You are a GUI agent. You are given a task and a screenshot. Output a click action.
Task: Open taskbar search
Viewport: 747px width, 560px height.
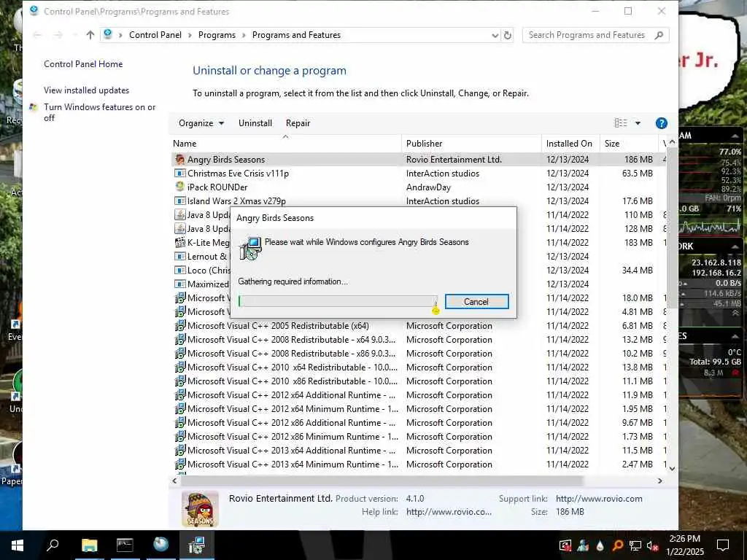tap(53, 545)
